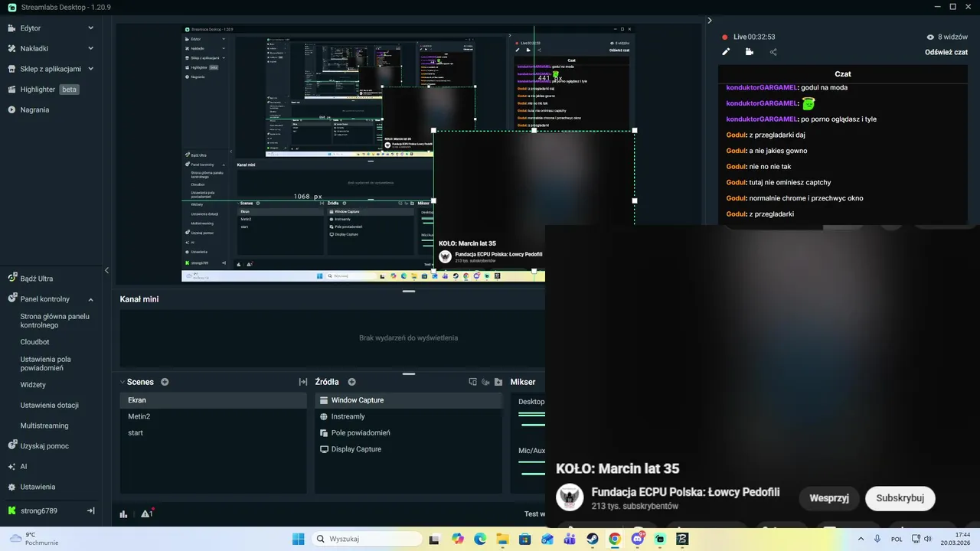
Task: Open the Highlighter beta section
Action: point(44,90)
